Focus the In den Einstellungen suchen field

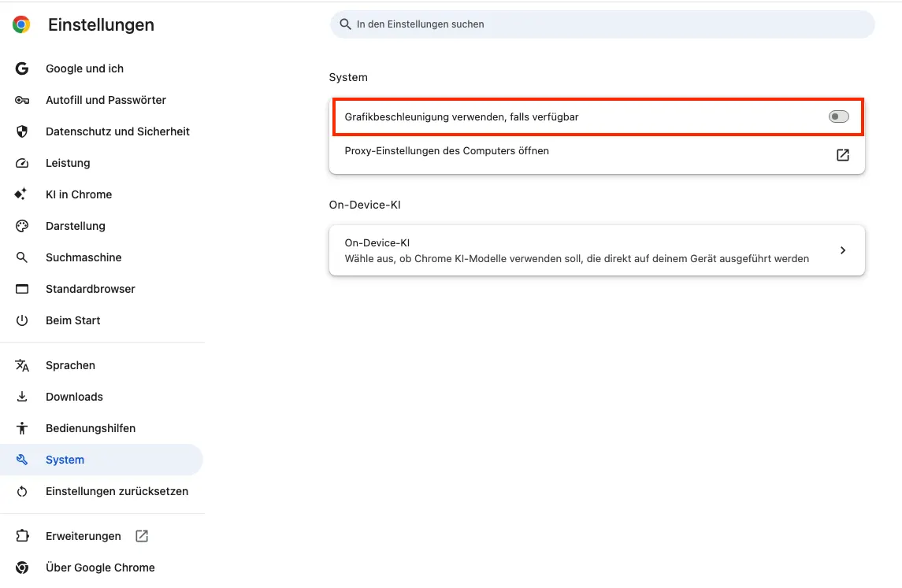[x=603, y=24]
